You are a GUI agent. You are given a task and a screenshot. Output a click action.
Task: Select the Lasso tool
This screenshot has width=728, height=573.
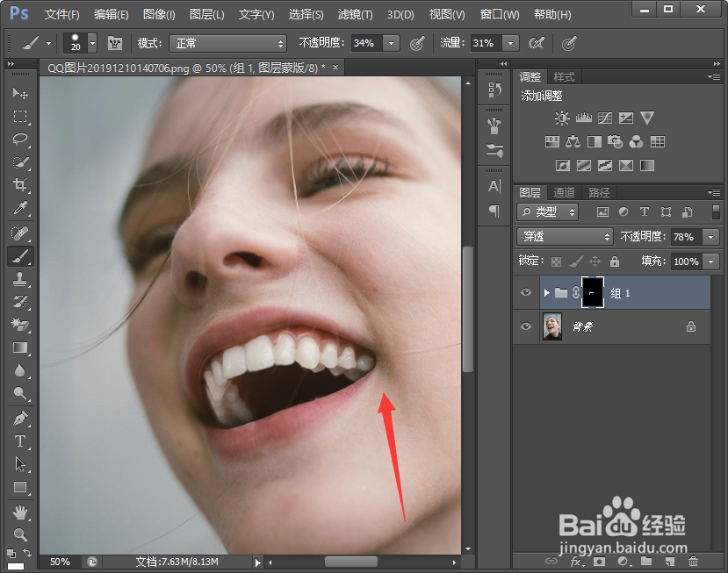[x=19, y=140]
